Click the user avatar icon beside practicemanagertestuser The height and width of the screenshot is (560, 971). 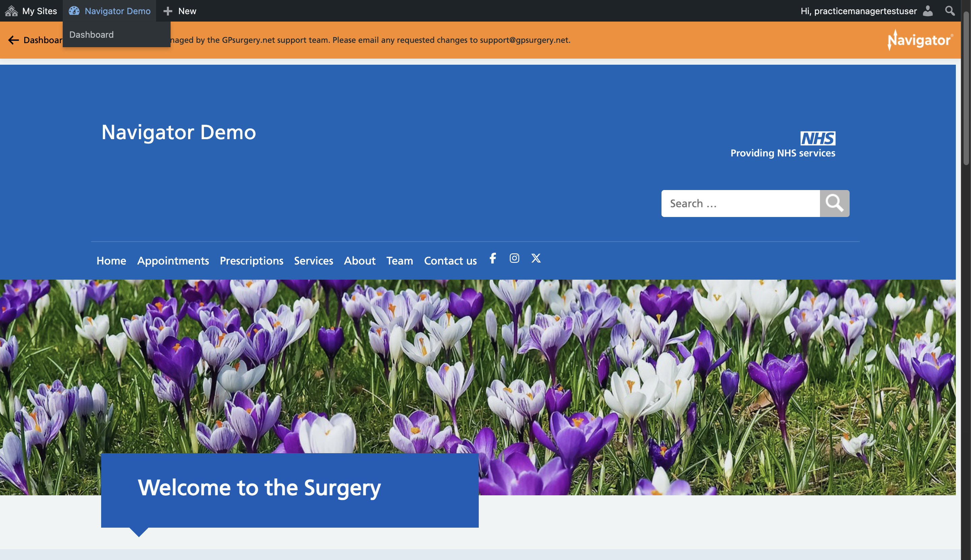click(928, 11)
